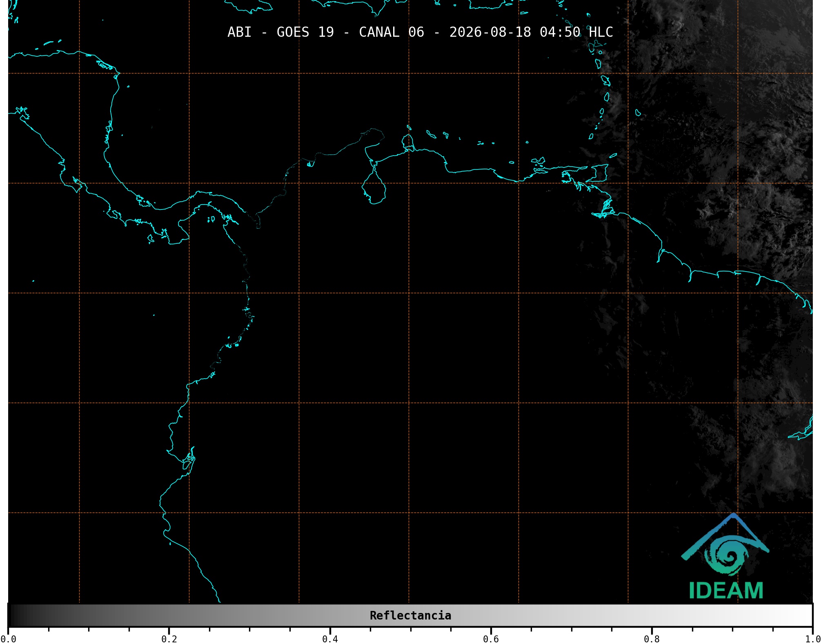This screenshot has width=821, height=644.
Task: Click the 0.4 colorbar tick label
Action: (x=330, y=639)
